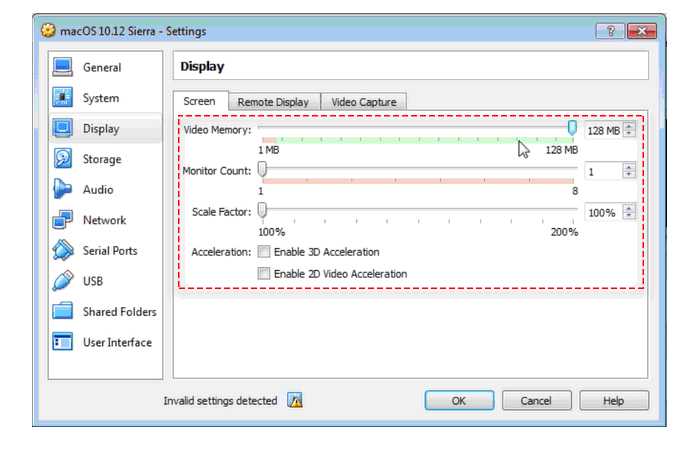Open the Storage disk icon
The width and height of the screenshot is (697, 454).
tap(62, 159)
